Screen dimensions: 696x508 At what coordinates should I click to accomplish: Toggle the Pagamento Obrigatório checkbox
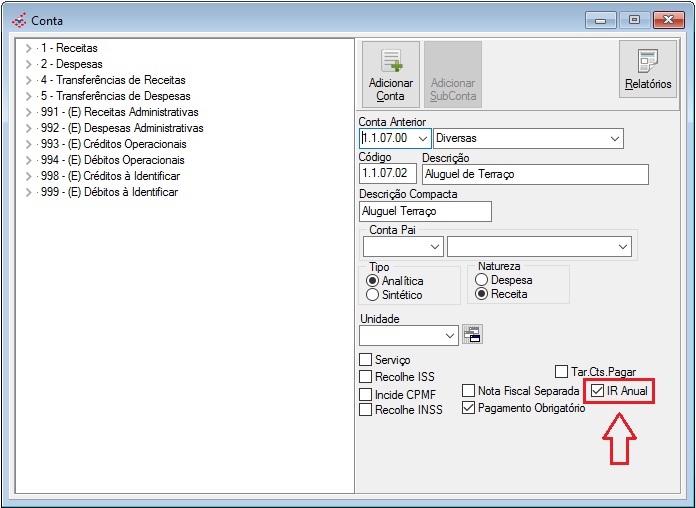click(468, 408)
